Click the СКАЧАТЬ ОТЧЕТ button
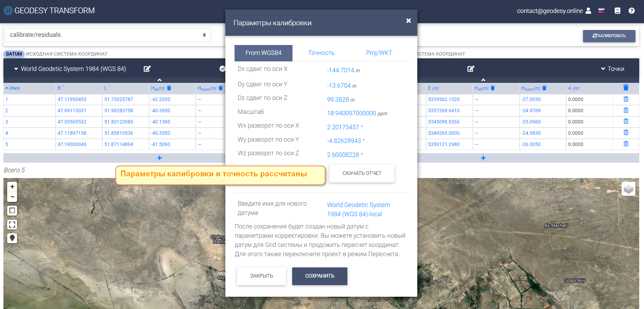The height and width of the screenshot is (309, 644). point(362,173)
